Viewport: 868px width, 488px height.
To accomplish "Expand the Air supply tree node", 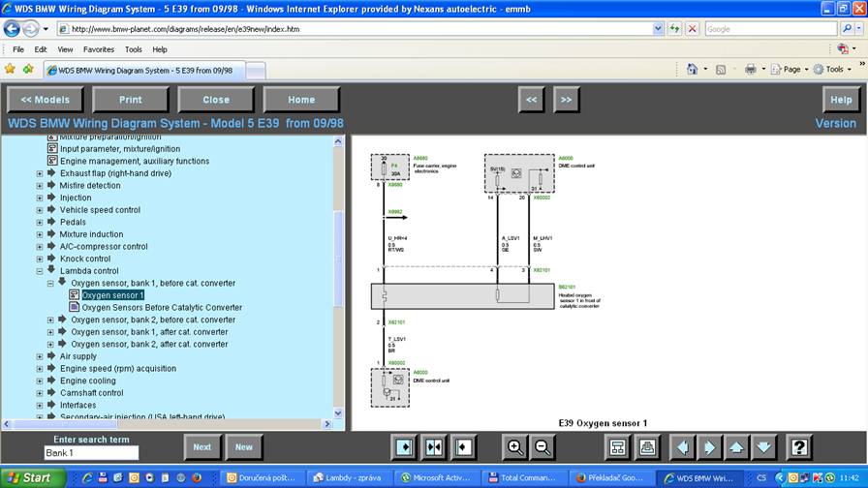I will coord(40,356).
